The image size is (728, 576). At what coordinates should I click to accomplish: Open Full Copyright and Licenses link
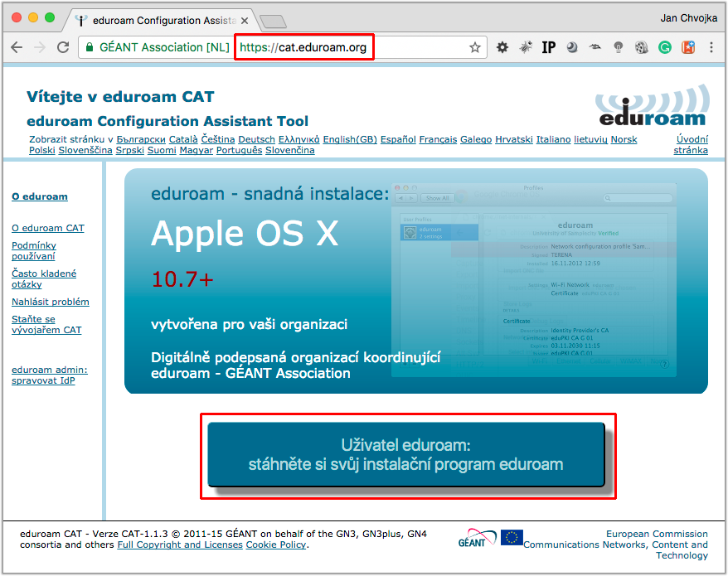tap(180, 545)
